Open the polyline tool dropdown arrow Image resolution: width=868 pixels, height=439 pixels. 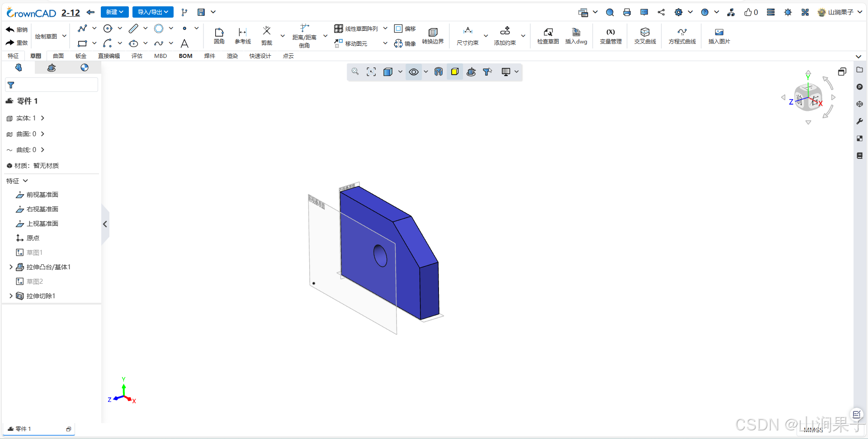(94, 29)
